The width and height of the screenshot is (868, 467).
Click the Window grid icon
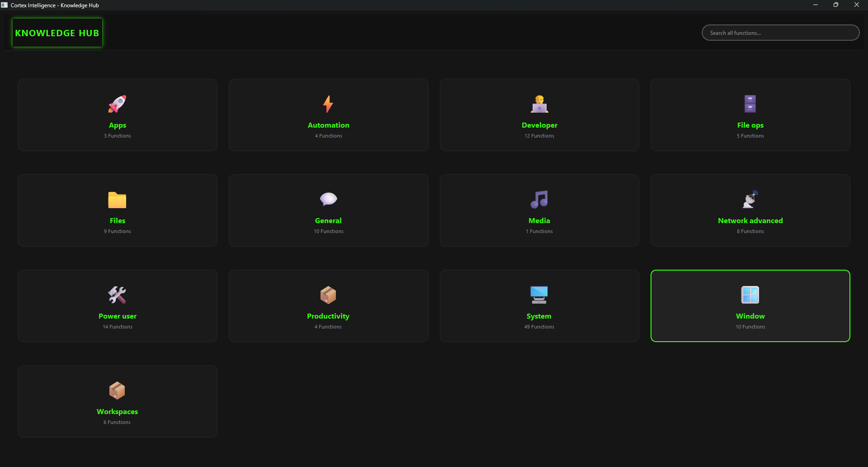(750, 295)
